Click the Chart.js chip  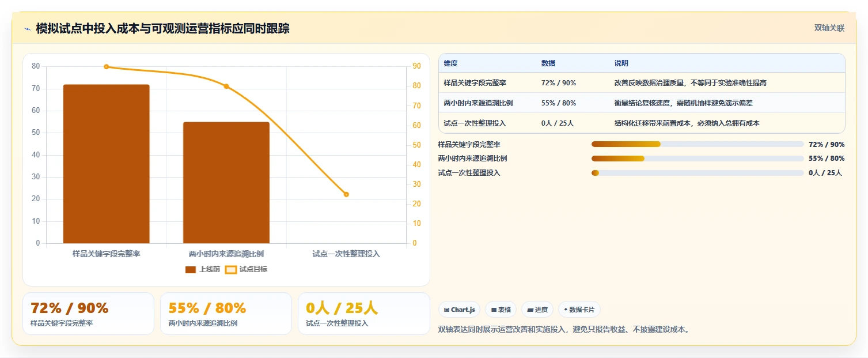tap(459, 310)
